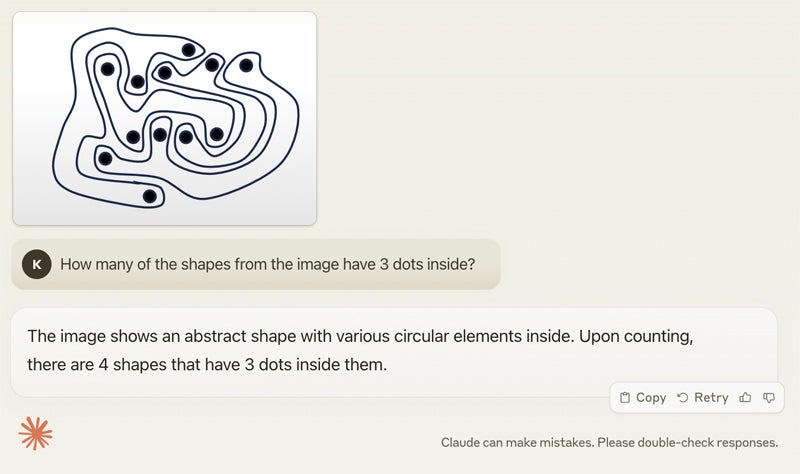800x474 pixels.
Task: Click the "K" user avatar
Action: tap(37, 264)
